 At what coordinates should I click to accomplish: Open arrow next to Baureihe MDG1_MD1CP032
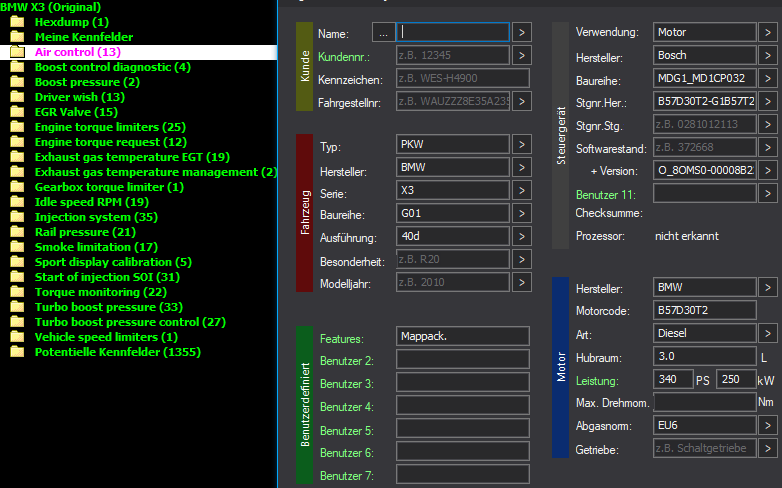point(768,78)
